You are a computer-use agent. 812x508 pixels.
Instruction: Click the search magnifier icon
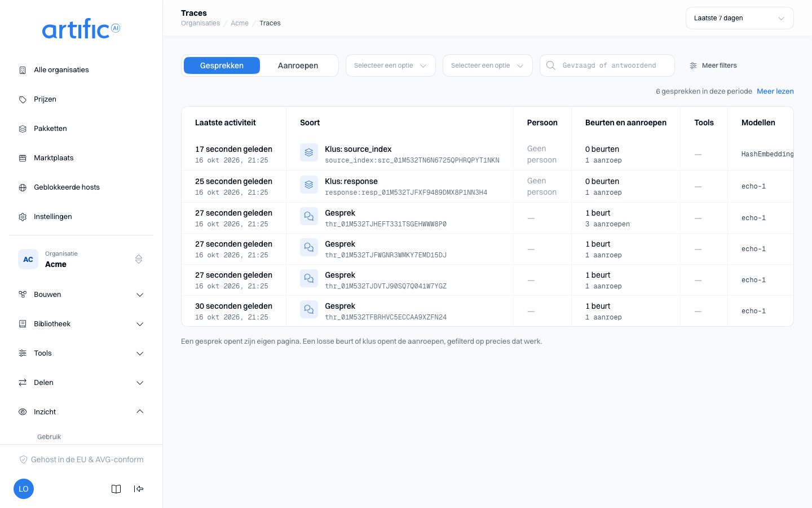pos(551,65)
